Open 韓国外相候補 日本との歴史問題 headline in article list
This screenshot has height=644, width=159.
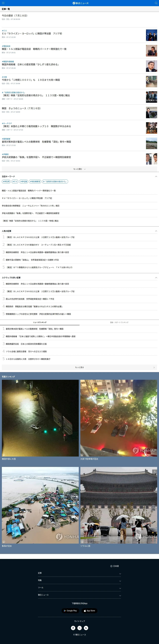(x=31, y=65)
